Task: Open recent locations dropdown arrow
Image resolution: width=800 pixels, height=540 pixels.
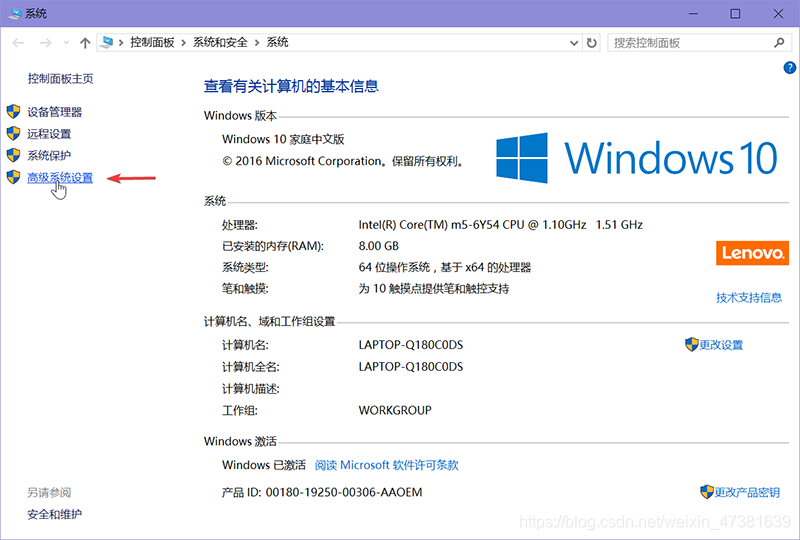Action: click(66, 43)
